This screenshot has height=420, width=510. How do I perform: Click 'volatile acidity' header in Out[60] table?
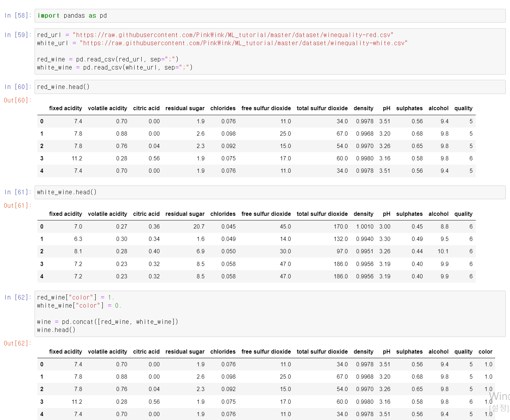[x=107, y=108]
